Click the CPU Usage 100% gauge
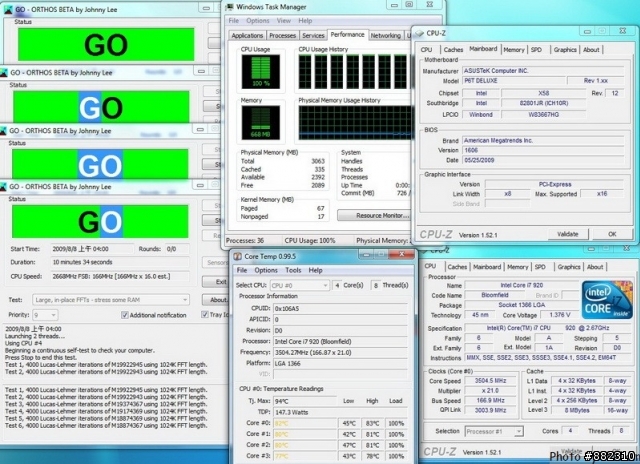Screen dimensions: 640x464 pos(260,72)
